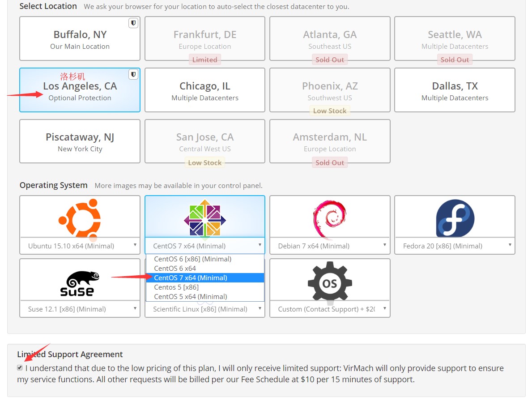Click Sold Out badge under Seattle
This screenshot has height=410, width=532.
(455, 60)
